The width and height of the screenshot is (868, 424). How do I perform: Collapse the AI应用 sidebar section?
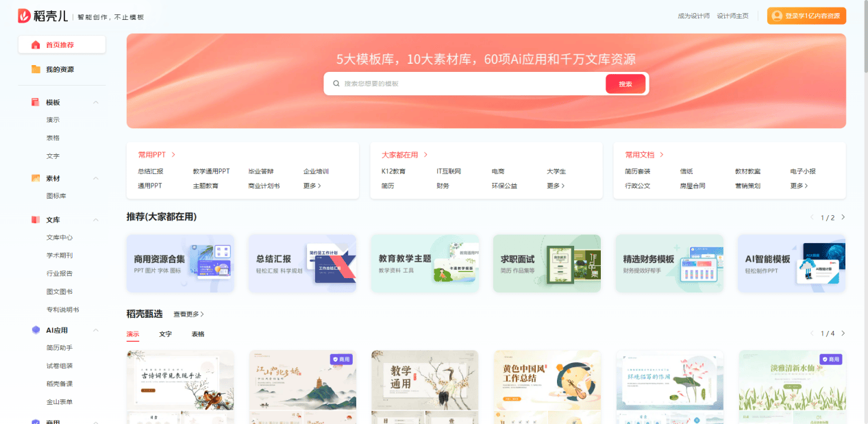pos(96,330)
